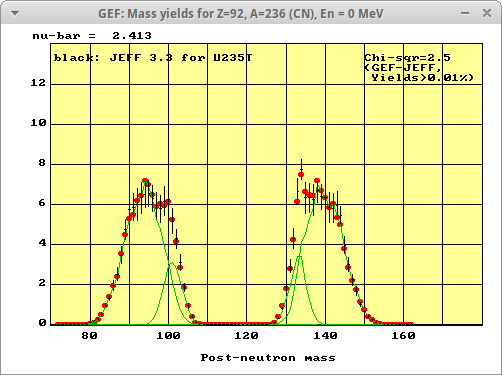Image resolution: width=502 pixels, height=375 pixels.
Task: Click the y-axis tick label 12
Action: pyautogui.click(x=38, y=83)
